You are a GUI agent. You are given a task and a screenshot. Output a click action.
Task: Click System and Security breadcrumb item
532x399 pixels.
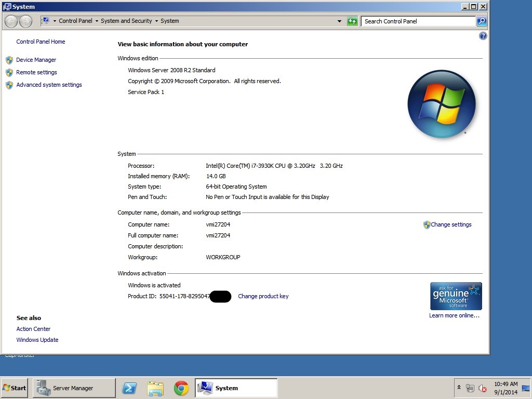[126, 21]
